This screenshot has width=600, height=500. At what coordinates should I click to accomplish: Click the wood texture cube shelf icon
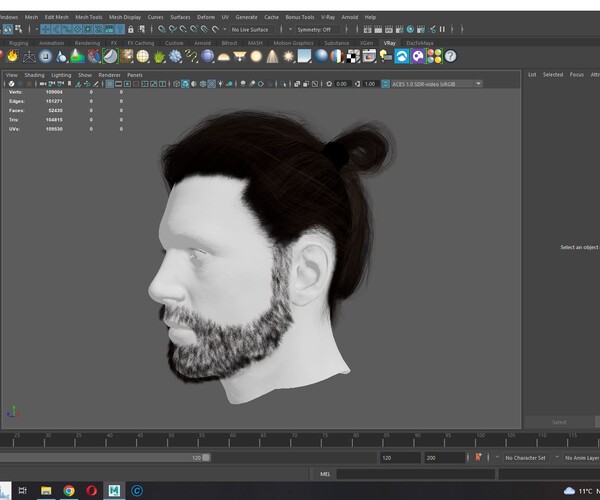[x=126, y=56]
